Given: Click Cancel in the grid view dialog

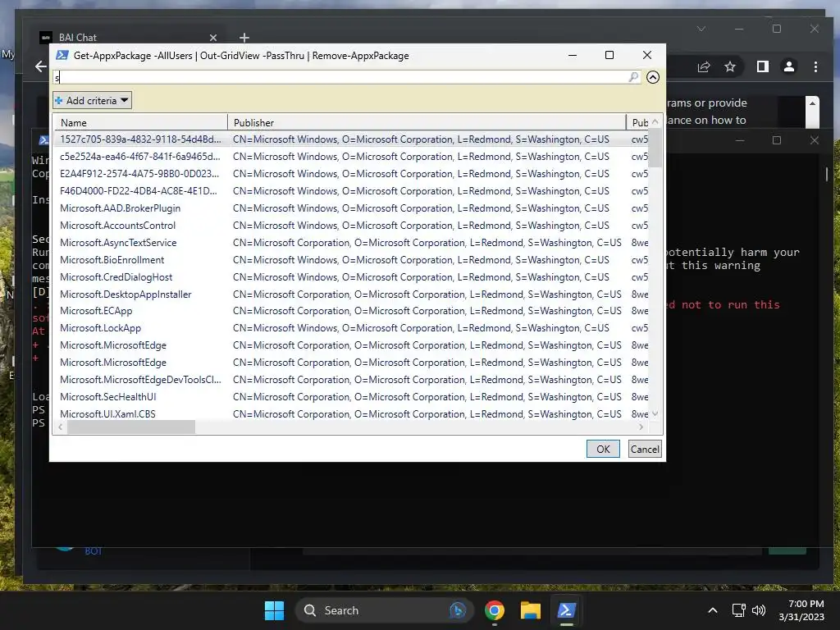Looking at the screenshot, I should point(645,449).
